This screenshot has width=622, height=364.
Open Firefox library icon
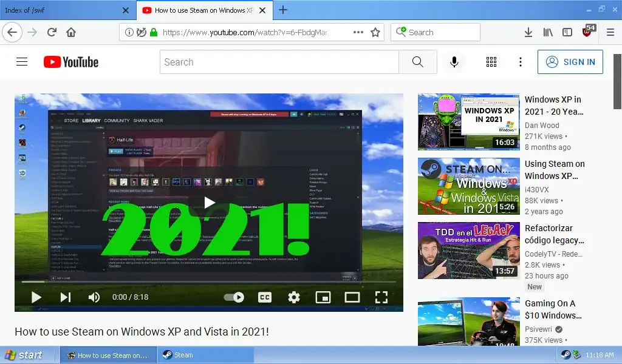(x=548, y=32)
